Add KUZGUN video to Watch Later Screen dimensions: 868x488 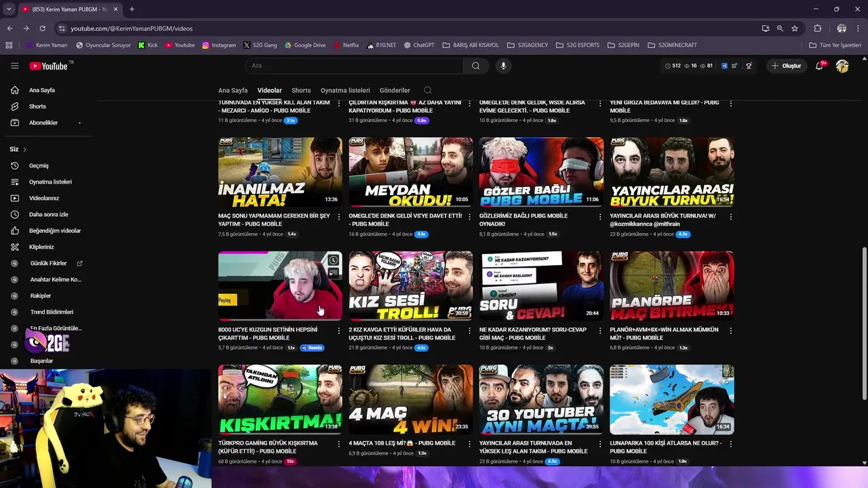333,260
